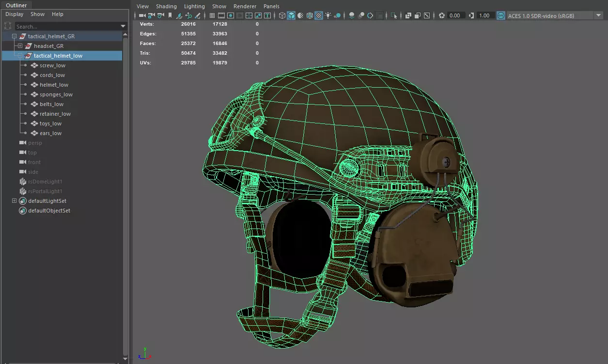Expand the defaultLightSet node
This screenshot has width=608, height=364.
click(x=14, y=201)
